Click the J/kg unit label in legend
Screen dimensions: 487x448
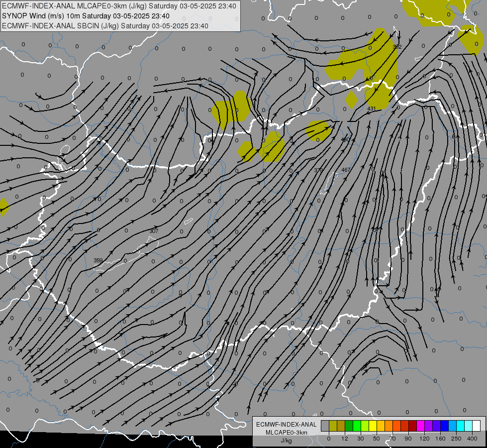click(x=287, y=441)
